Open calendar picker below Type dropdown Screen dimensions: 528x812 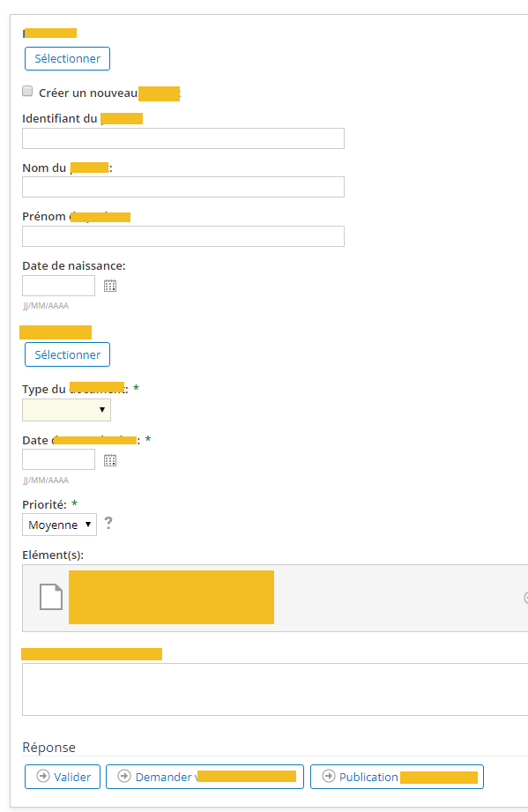[x=109, y=460]
